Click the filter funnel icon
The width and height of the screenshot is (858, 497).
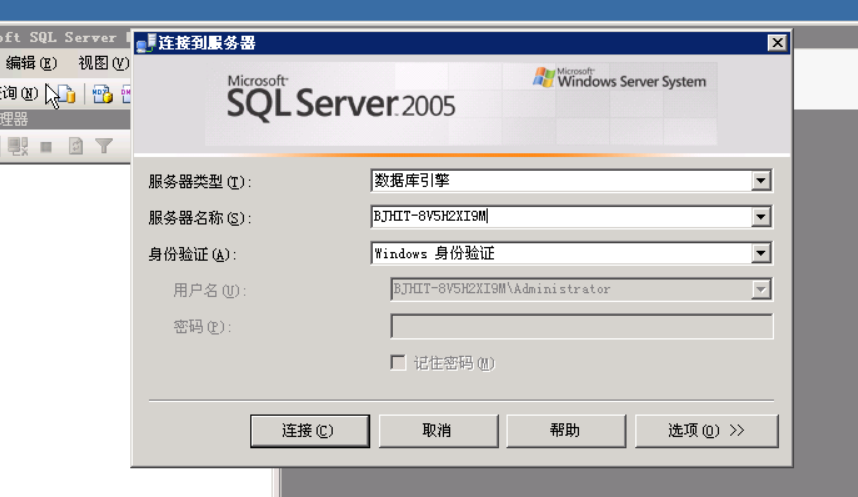point(103,146)
